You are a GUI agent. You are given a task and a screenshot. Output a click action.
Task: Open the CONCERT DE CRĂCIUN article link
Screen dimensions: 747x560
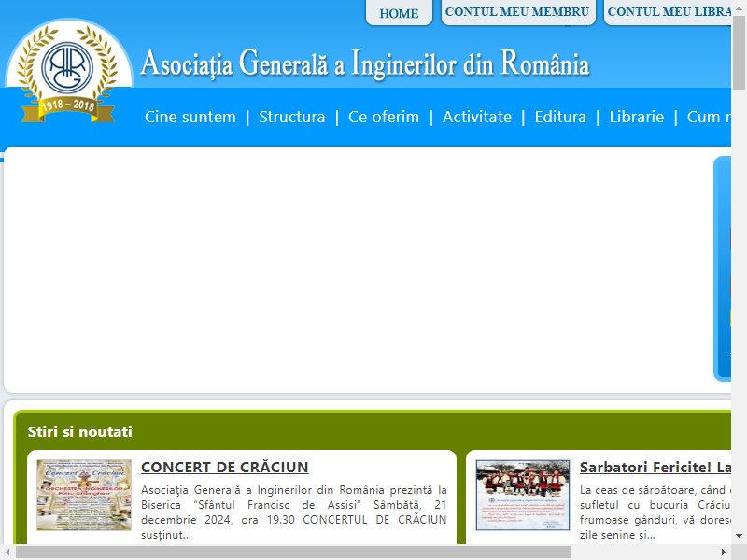coord(225,468)
